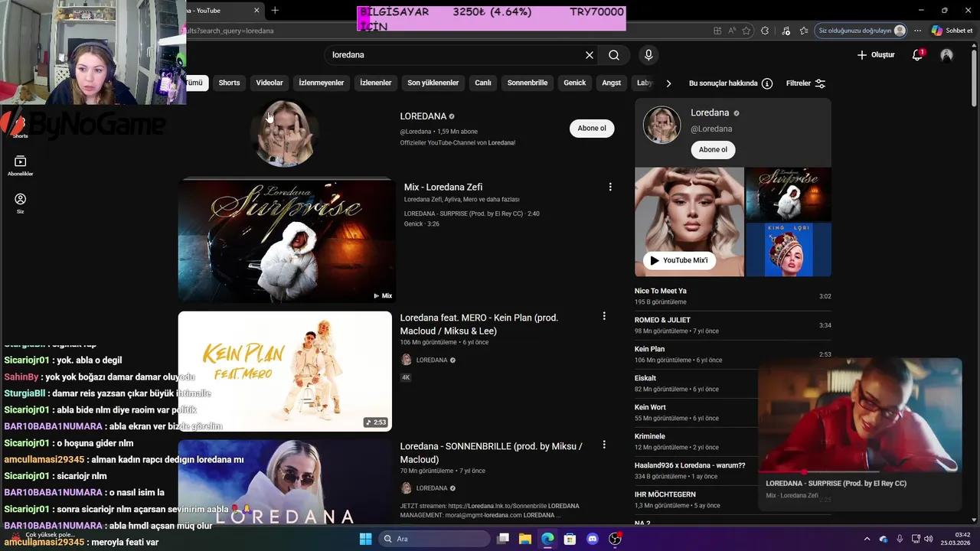Open Loredana avatar in right panel

[661, 125]
